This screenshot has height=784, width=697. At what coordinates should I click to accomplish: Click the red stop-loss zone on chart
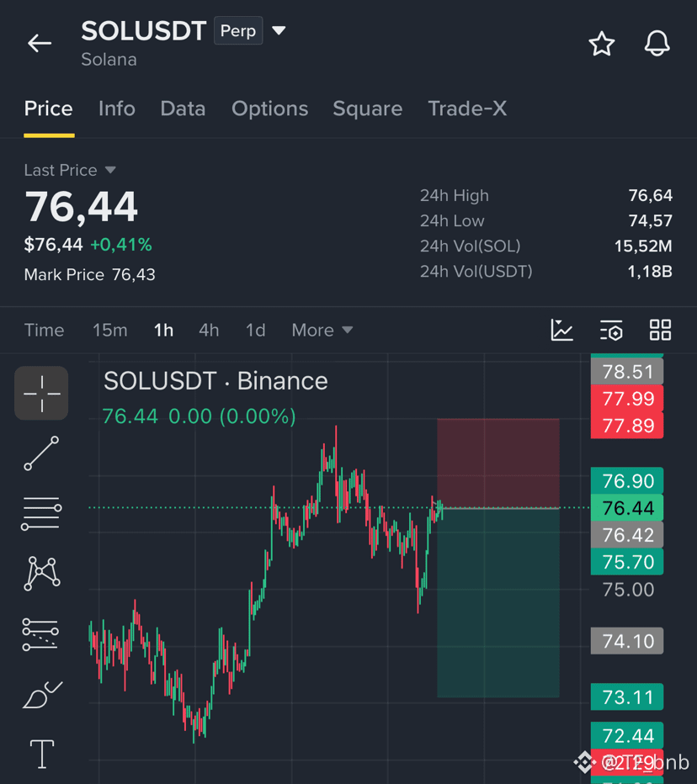tap(497, 463)
